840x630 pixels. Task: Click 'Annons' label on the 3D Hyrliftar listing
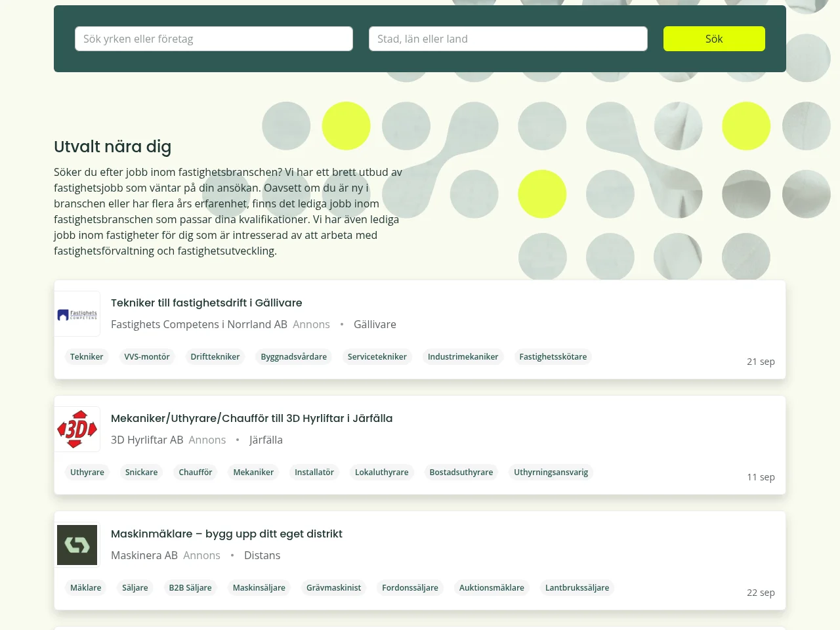point(207,440)
